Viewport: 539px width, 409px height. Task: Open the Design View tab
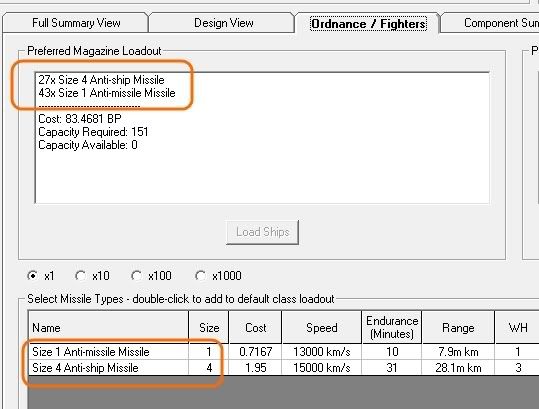click(x=223, y=23)
